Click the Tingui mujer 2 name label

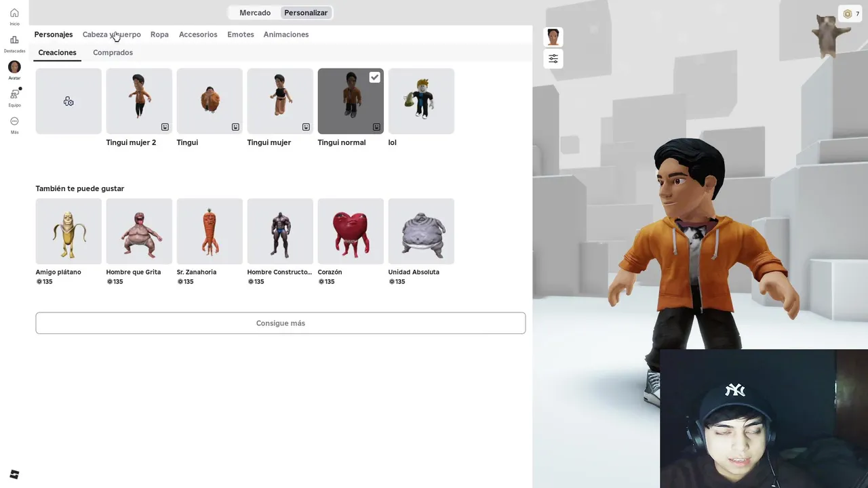[x=131, y=142]
